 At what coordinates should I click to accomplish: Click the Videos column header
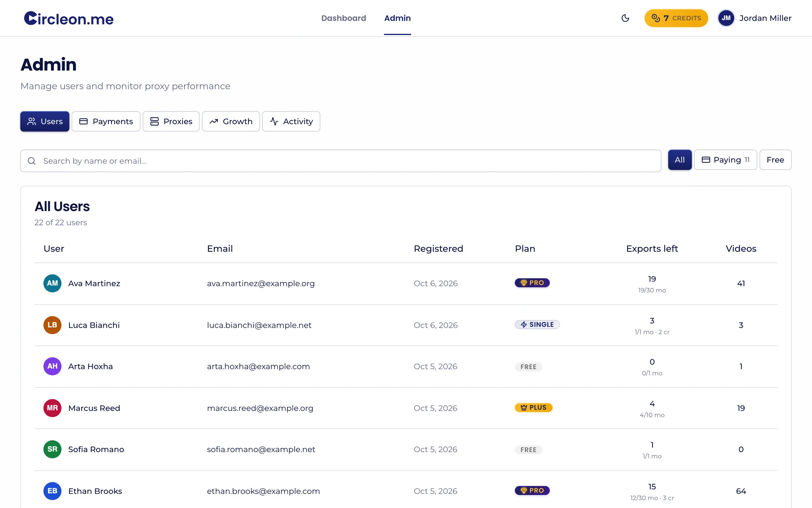(741, 249)
